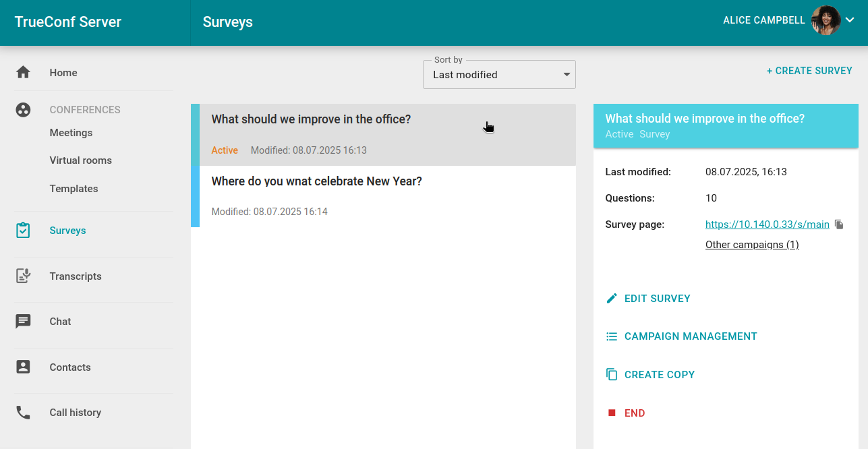The image size is (868, 449).
Task: Open Call history via the phone icon
Action: (x=23, y=412)
